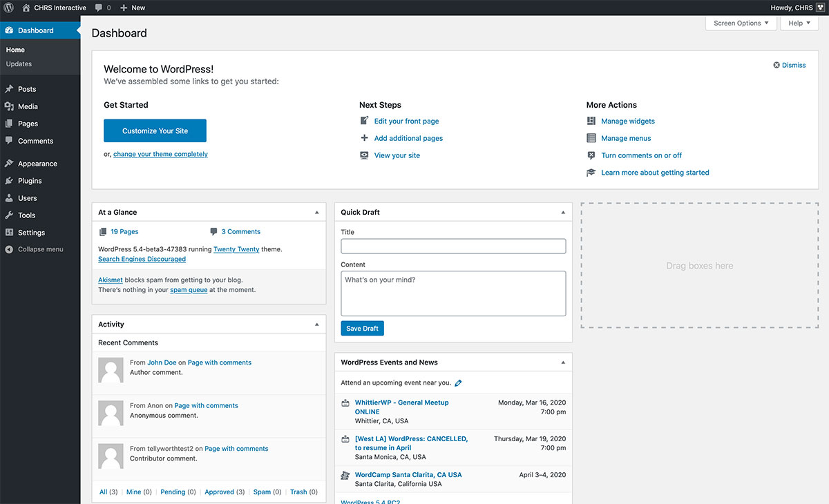The height and width of the screenshot is (504, 829).
Task: Click the Anon comment avatar thumbnail
Action: point(111,413)
